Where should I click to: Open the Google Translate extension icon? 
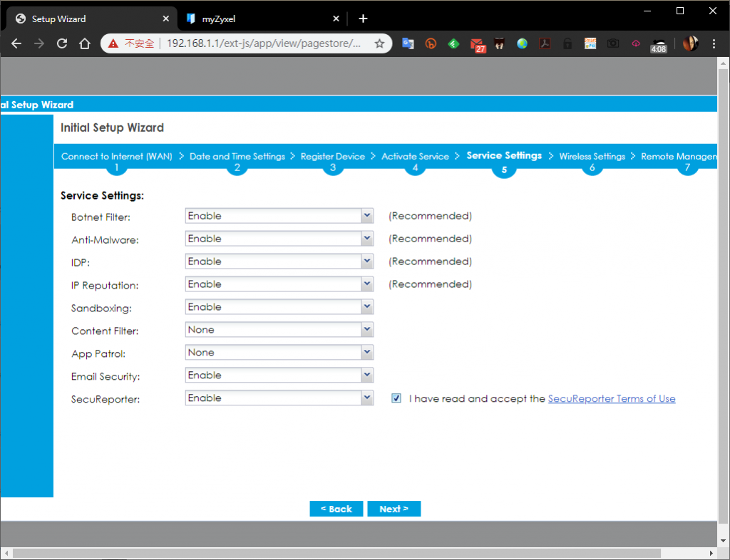408,43
